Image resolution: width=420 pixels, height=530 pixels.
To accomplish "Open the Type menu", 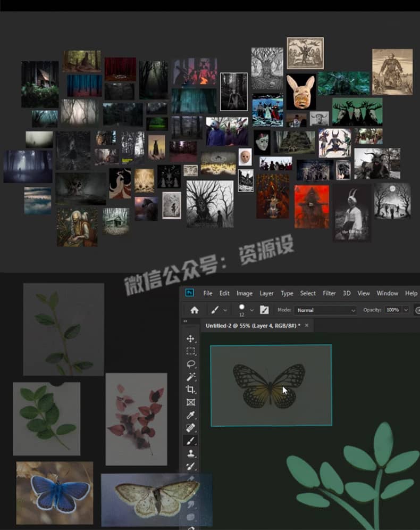I will [x=287, y=293].
